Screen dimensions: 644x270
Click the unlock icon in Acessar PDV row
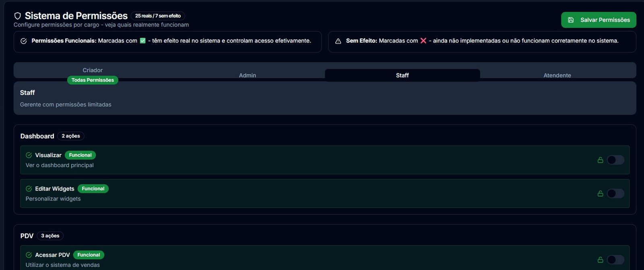click(600, 260)
